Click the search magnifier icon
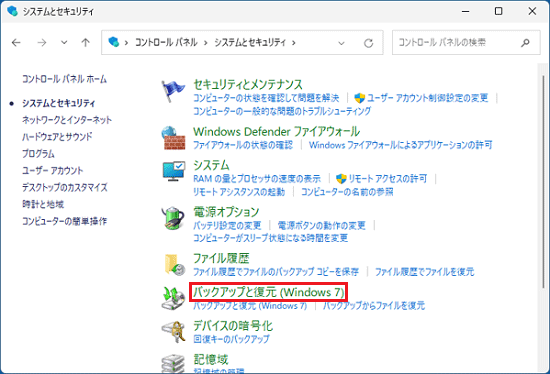Image resolution: width=550 pixels, height=374 pixels. 525,43
